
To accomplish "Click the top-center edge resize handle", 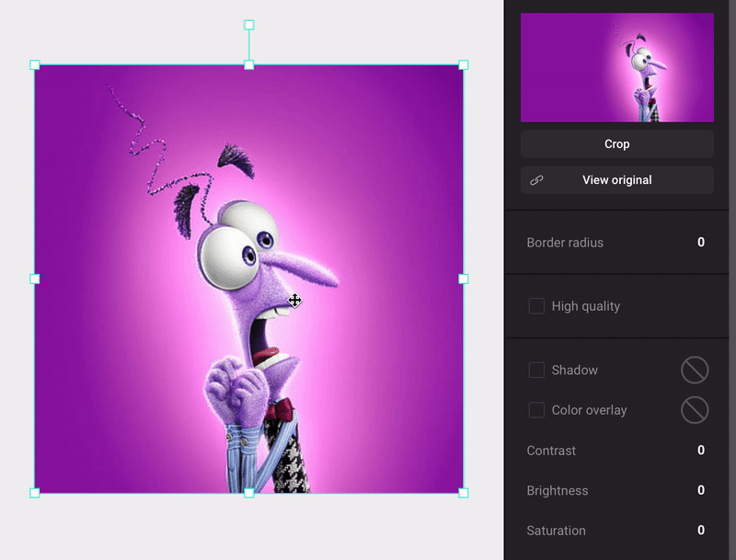I will click(x=248, y=65).
